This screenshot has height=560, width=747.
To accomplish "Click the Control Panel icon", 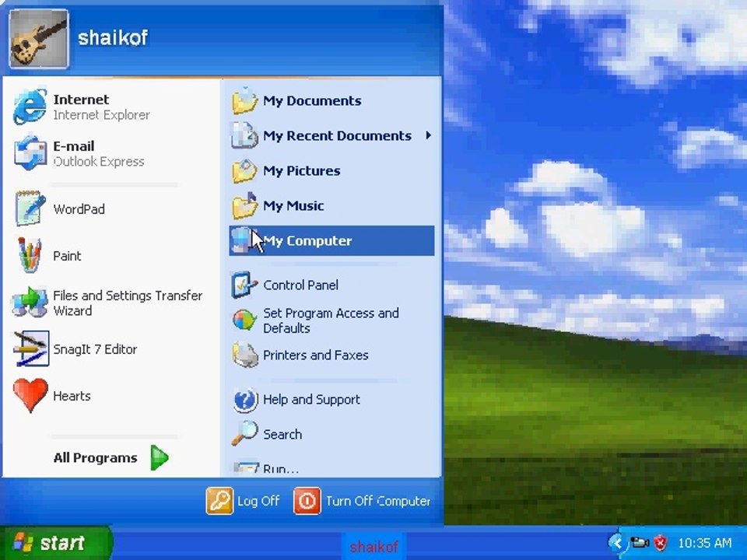I will [x=244, y=285].
